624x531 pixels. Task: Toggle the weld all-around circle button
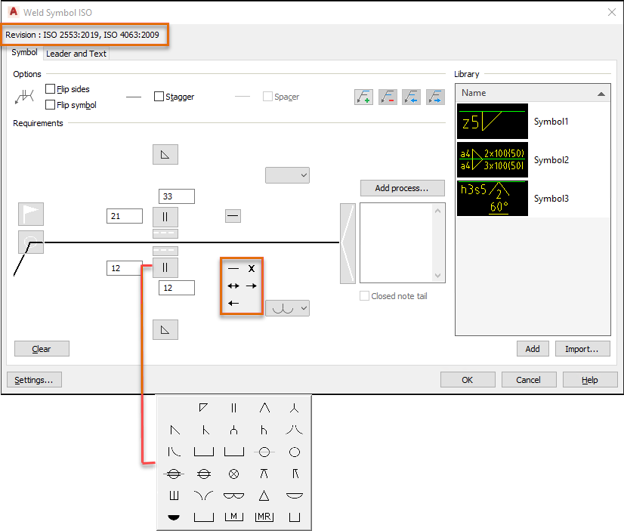(31, 242)
